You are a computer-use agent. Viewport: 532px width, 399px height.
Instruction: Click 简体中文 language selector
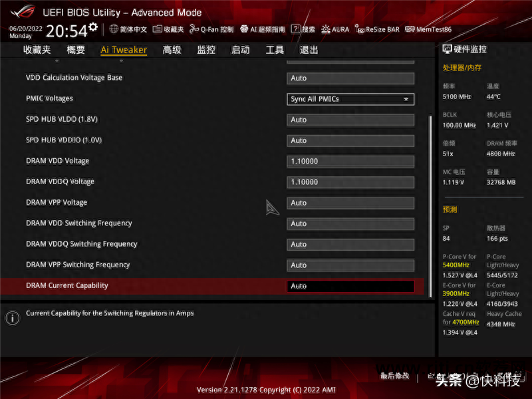pos(134,29)
